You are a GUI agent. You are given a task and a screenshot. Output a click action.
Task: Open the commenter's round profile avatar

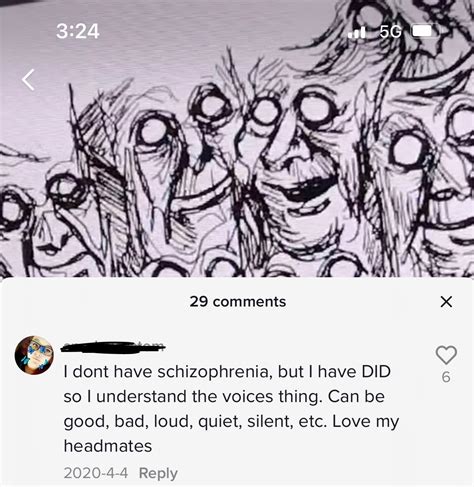(x=34, y=355)
